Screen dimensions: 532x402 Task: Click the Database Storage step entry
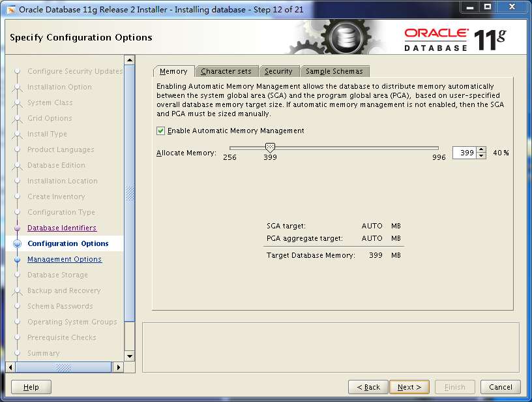click(57, 275)
